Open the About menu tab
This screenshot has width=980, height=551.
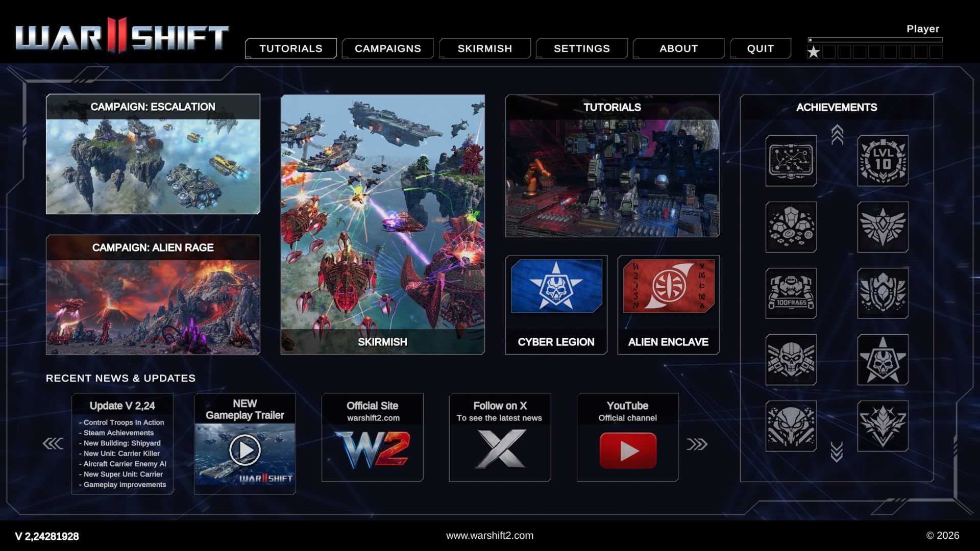coord(679,48)
